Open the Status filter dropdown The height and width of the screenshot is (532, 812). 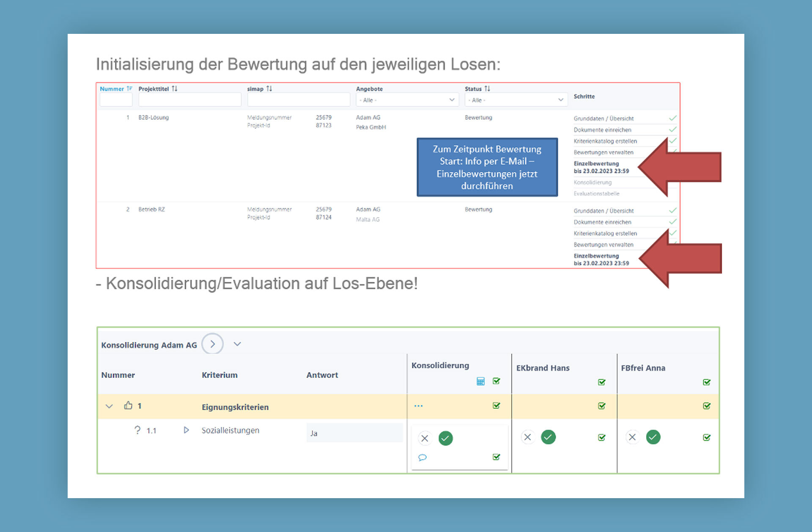click(516, 100)
